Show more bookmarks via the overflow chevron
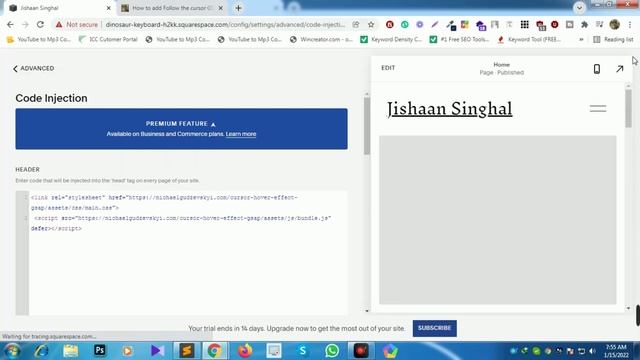Image resolution: width=640 pixels, height=360 pixels. tap(581, 40)
